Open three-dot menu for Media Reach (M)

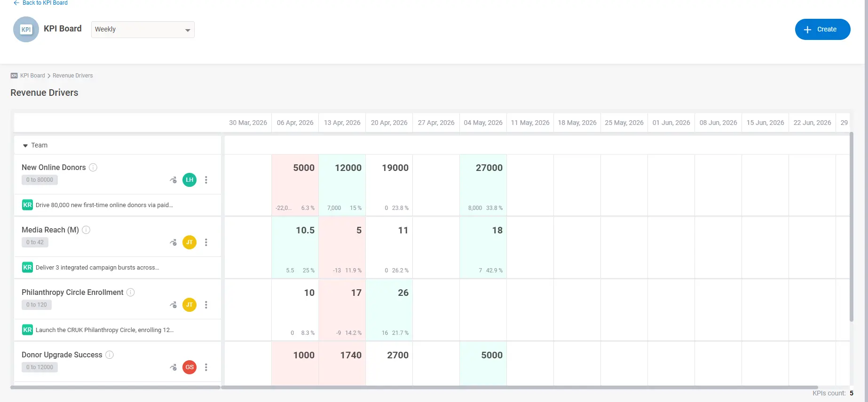206,242
